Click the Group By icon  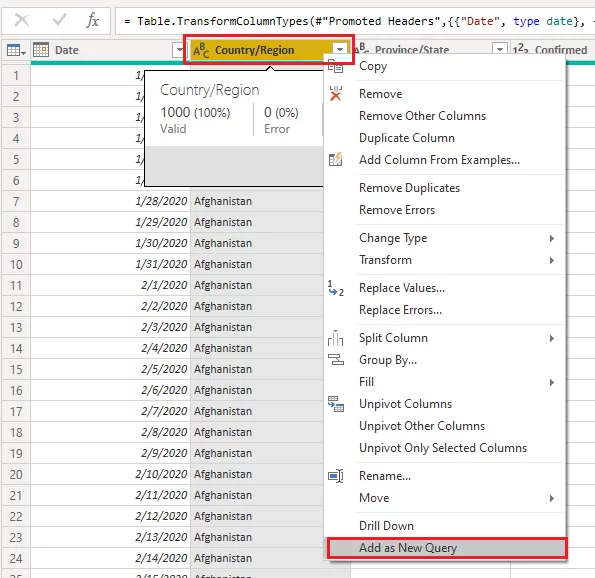(x=336, y=360)
